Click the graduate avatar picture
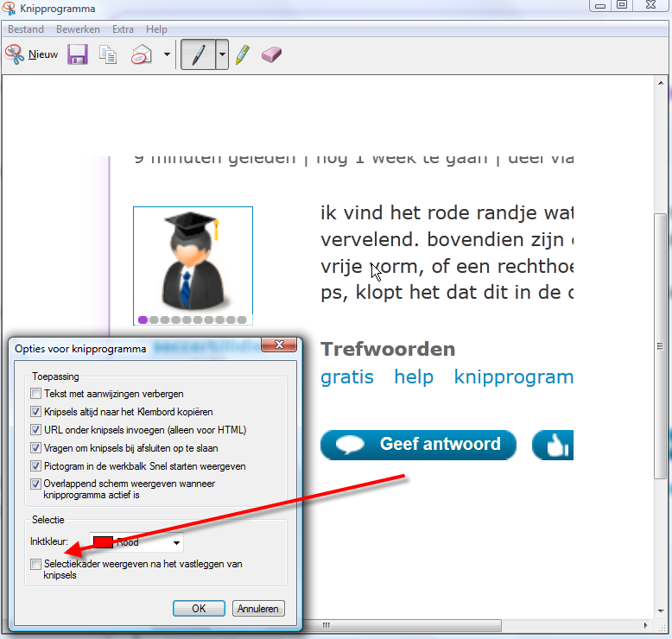672x639 pixels. point(193,261)
